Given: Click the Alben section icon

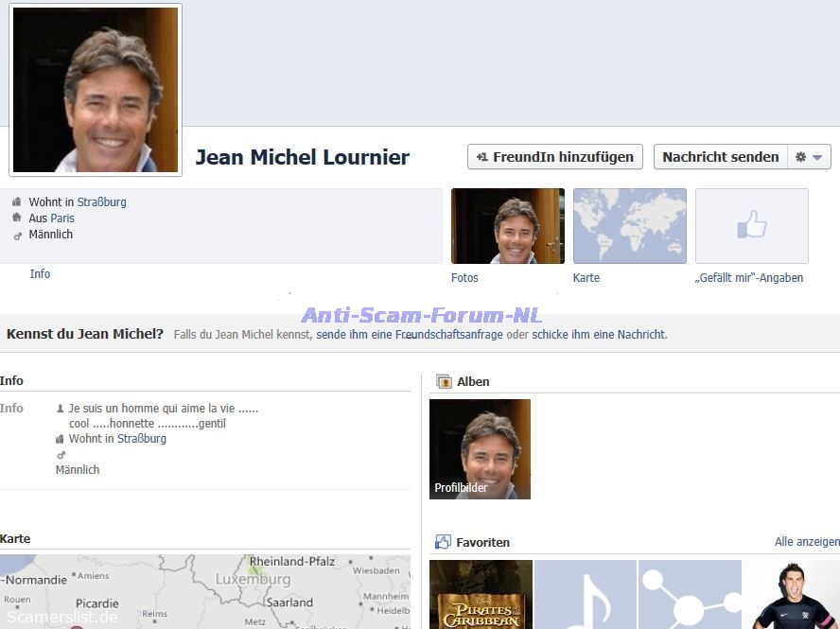Looking at the screenshot, I should click(x=443, y=382).
